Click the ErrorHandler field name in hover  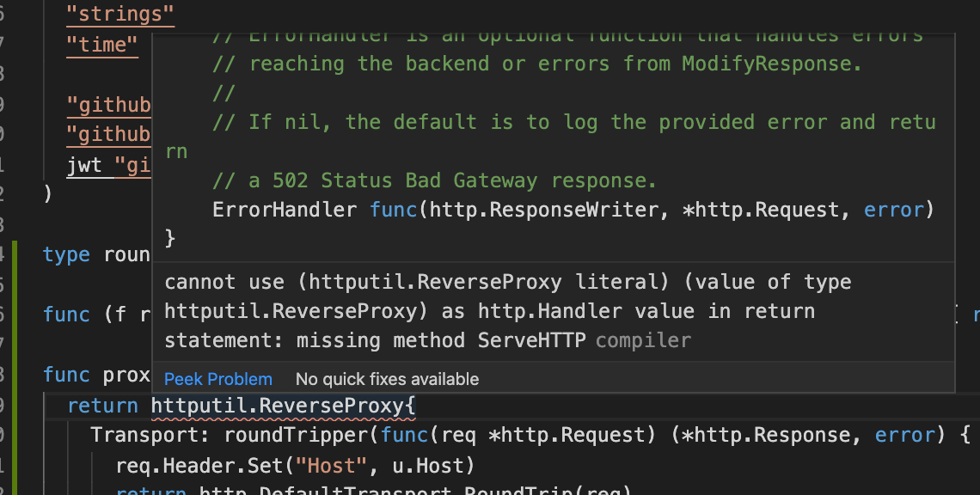pyautogui.click(x=285, y=209)
